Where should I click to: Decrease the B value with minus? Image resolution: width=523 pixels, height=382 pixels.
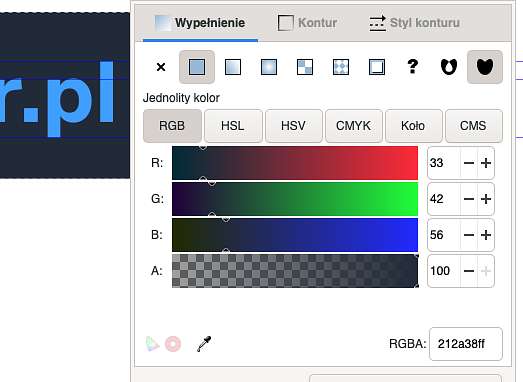[469, 235]
